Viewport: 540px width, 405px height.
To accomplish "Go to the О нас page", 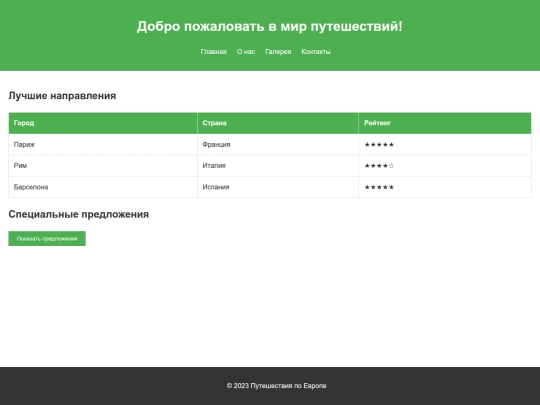I will coord(246,52).
